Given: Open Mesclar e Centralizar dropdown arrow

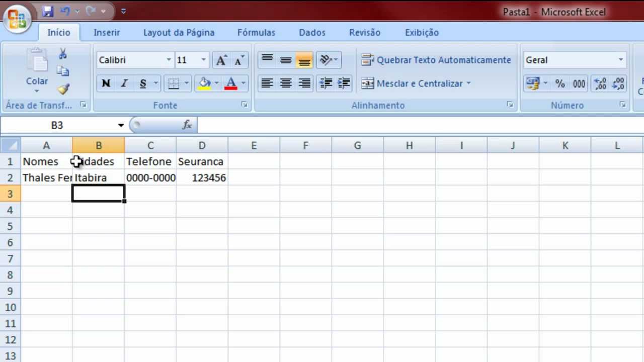Looking at the screenshot, I should 468,83.
